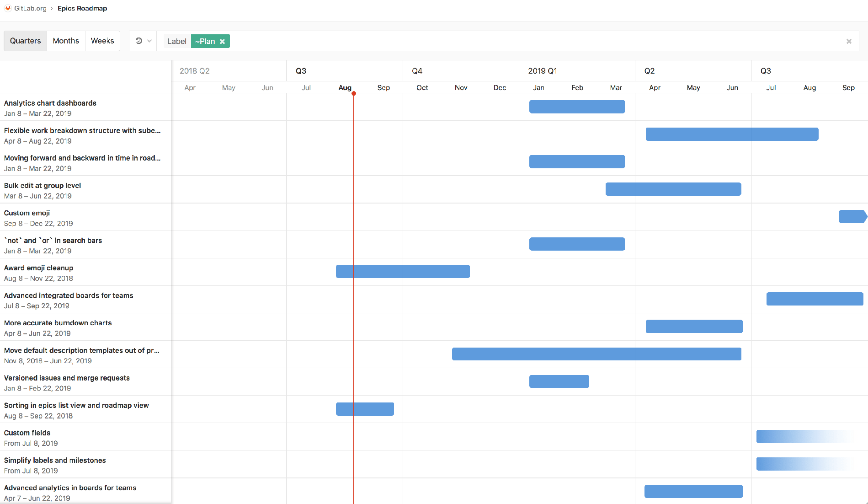
Task: Click the Label token in the filter bar
Action: [x=176, y=41]
